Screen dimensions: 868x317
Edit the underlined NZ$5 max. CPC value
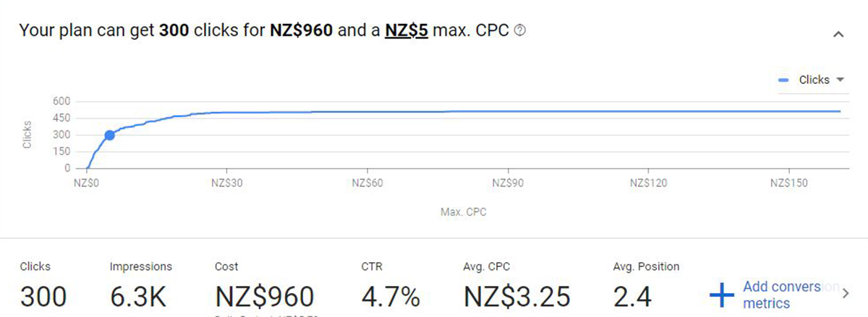tap(407, 31)
